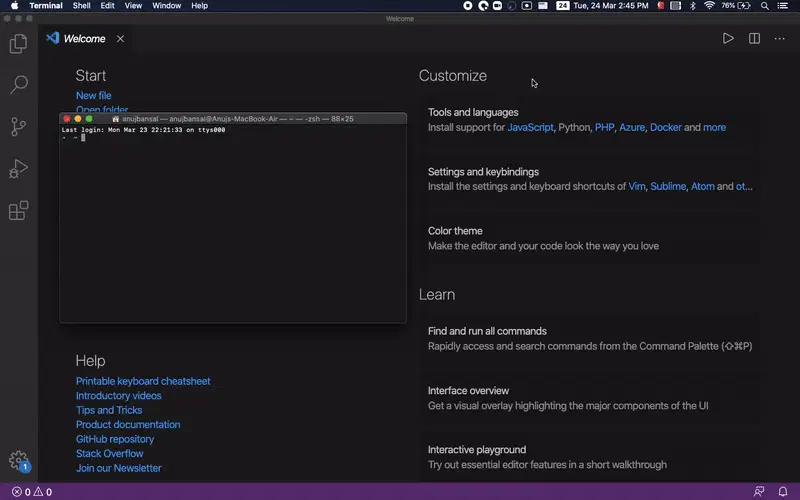
Task: Install Docker support link
Action: (665, 127)
